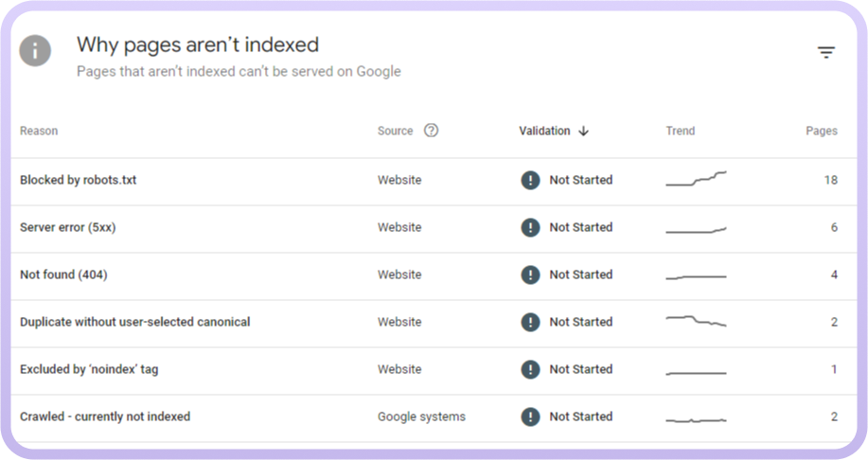Open the Server error (5xx) reason
868x460 pixels.
pyautogui.click(x=67, y=227)
